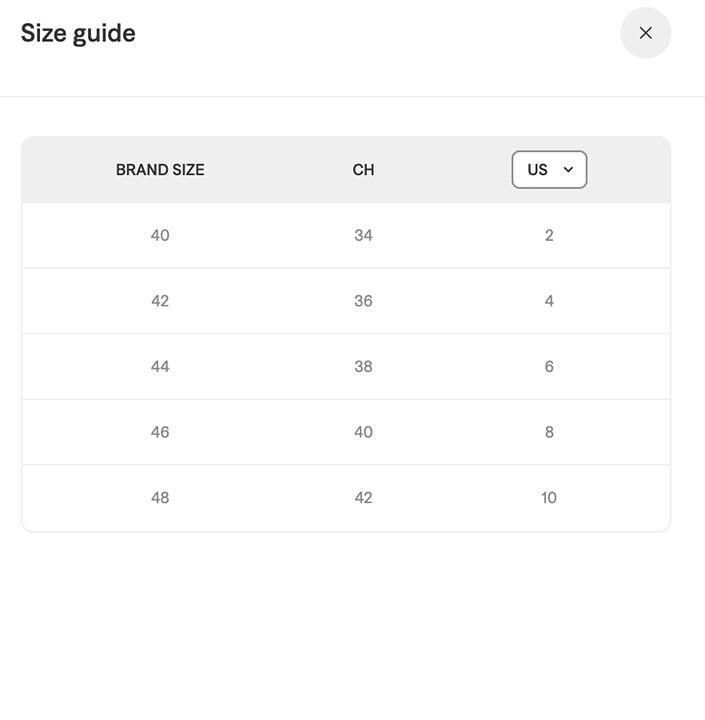Open the US size region dropdown
The height and width of the screenshot is (720, 705).
(x=549, y=169)
